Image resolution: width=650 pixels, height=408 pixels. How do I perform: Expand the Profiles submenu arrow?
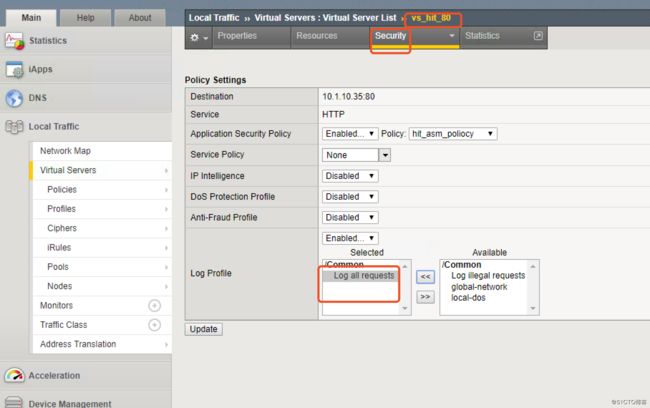click(x=166, y=209)
